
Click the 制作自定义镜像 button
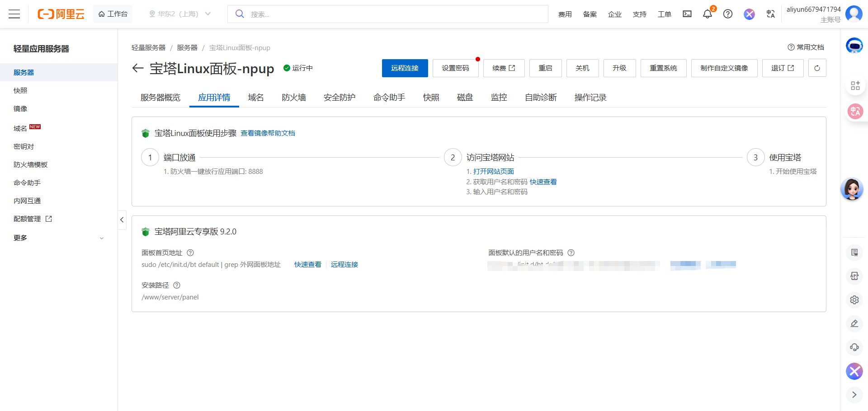pos(724,68)
